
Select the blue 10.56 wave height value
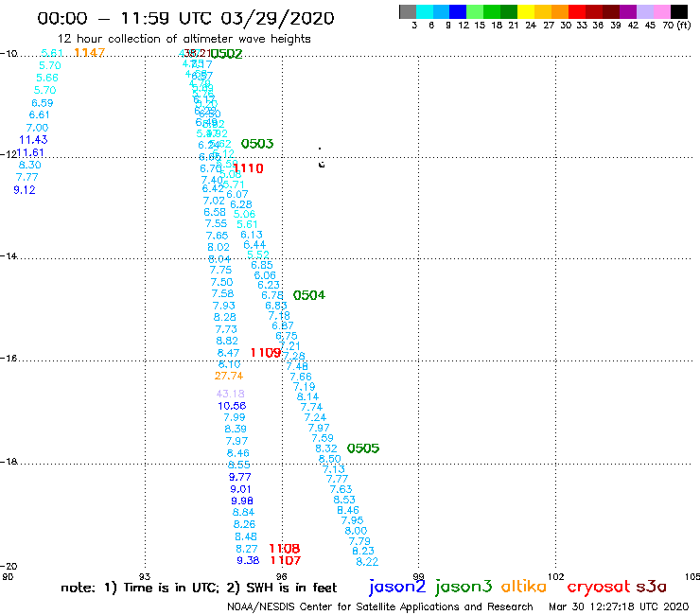(x=232, y=406)
